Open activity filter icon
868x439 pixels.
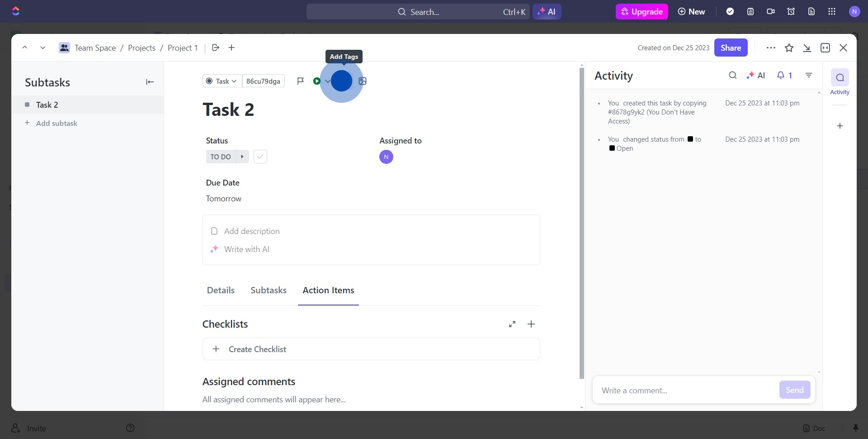[x=809, y=76]
